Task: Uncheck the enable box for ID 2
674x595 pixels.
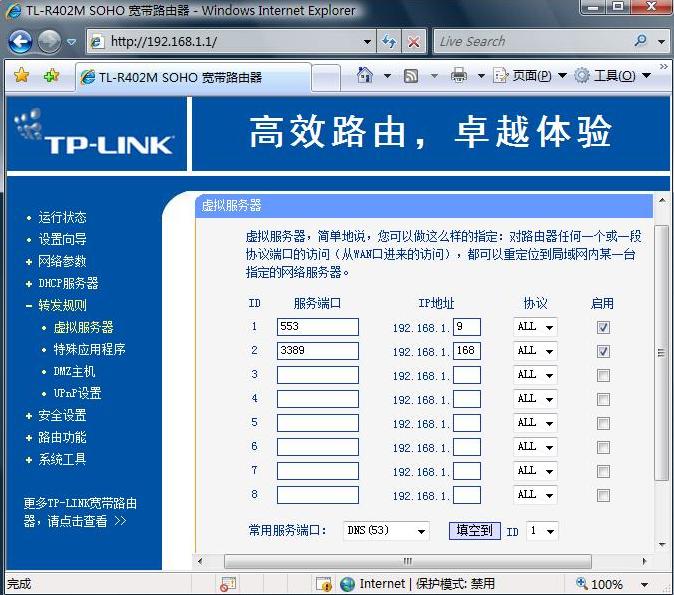Action: pyautogui.click(x=603, y=351)
